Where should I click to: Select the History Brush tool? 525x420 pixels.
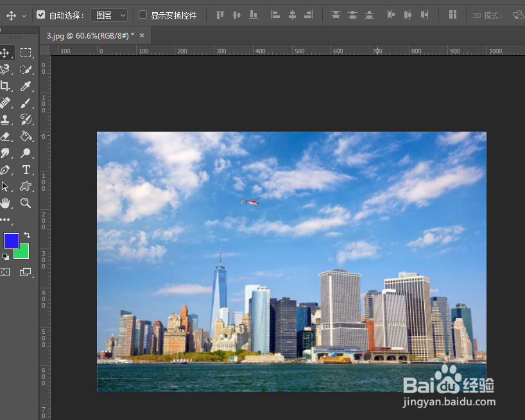pyautogui.click(x=26, y=119)
